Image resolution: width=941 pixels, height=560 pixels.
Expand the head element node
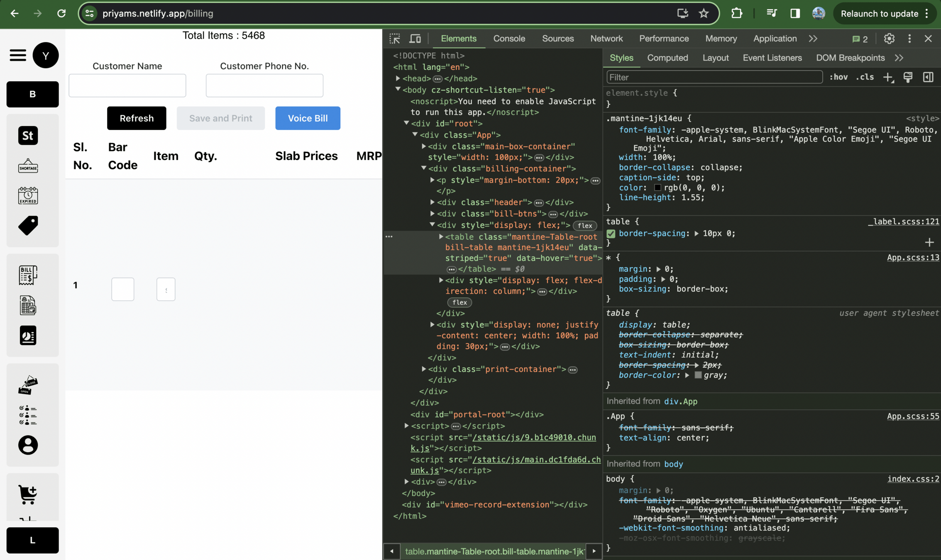pyautogui.click(x=398, y=78)
